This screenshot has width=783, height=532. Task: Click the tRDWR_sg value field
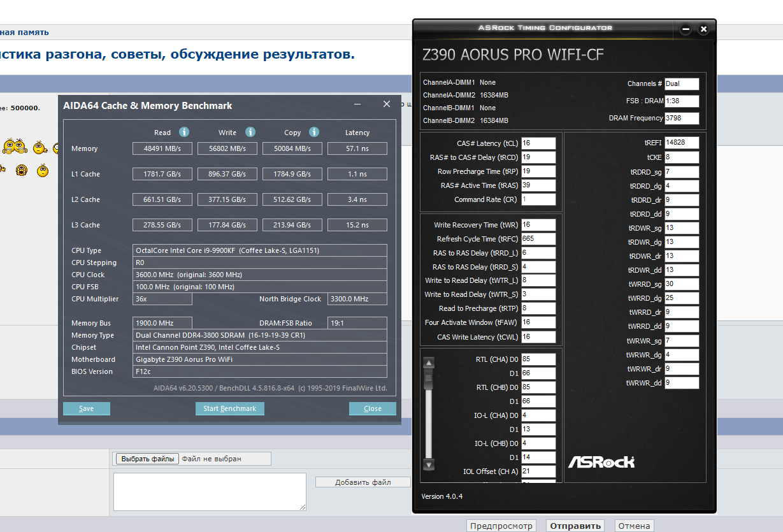(682, 228)
